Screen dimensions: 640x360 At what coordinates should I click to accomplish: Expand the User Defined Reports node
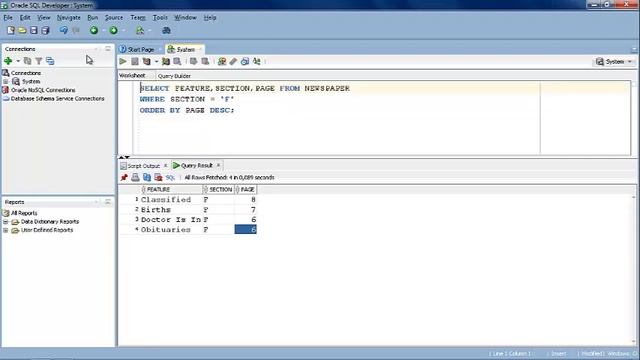pos(6,230)
